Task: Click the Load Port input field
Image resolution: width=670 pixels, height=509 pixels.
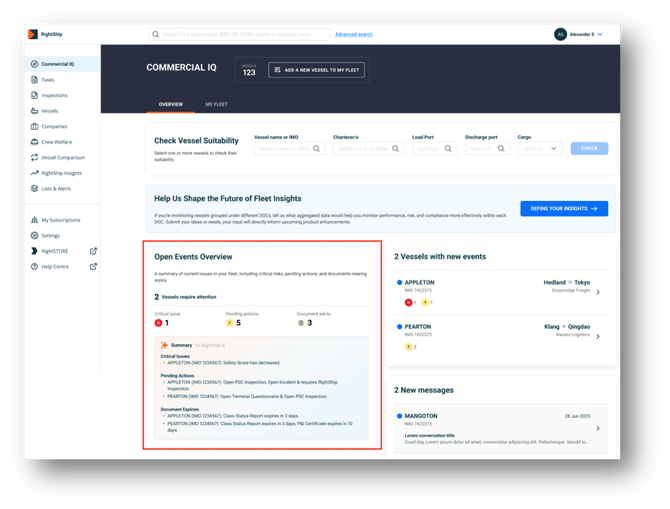Action: (x=434, y=148)
